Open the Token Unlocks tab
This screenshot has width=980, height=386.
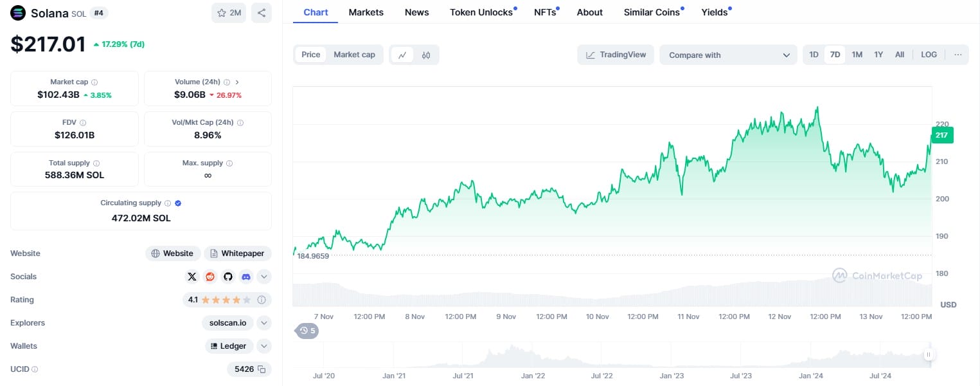[x=482, y=12]
